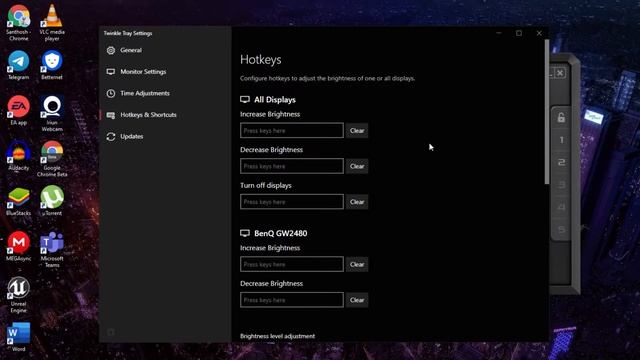Click the Time Adjustments clock icon
The width and height of the screenshot is (640, 360).
(x=111, y=93)
